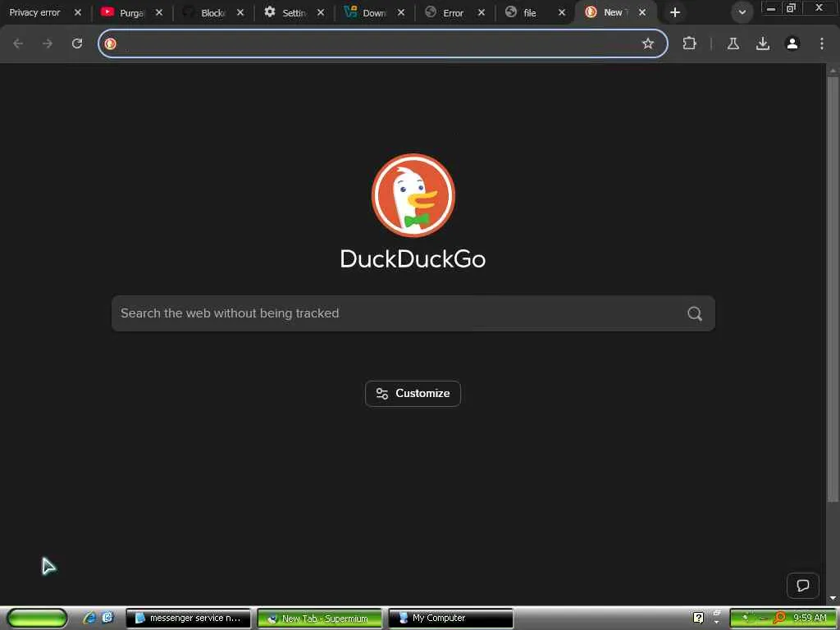The height and width of the screenshot is (630, 840).
Task: Expand the tab search dropdown arrow
Action: click(742, 12)
